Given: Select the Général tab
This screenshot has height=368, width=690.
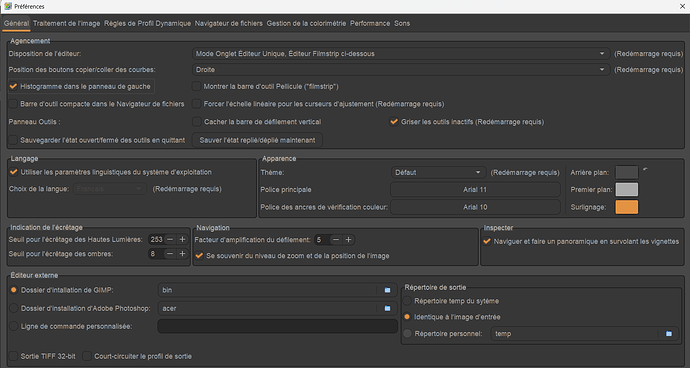Looking at the screenshot, I should pos(16,23).
